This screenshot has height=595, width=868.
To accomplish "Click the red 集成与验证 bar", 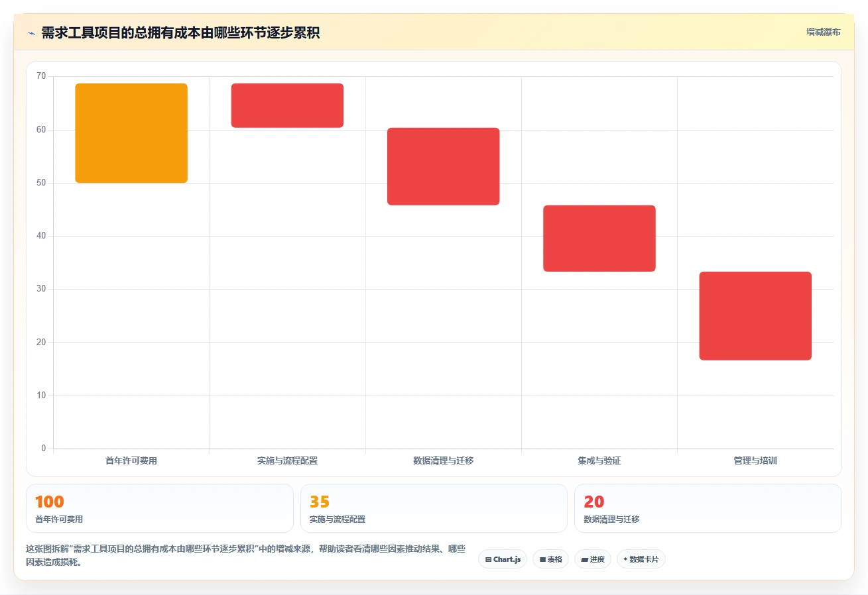I will click(599, 239).
